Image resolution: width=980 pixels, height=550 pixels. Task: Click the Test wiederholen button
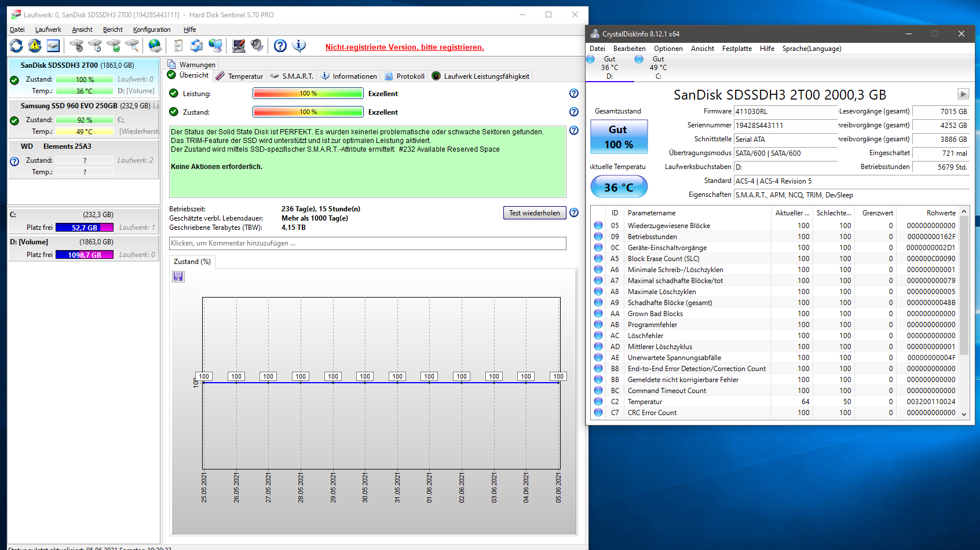tap(535, 213)
